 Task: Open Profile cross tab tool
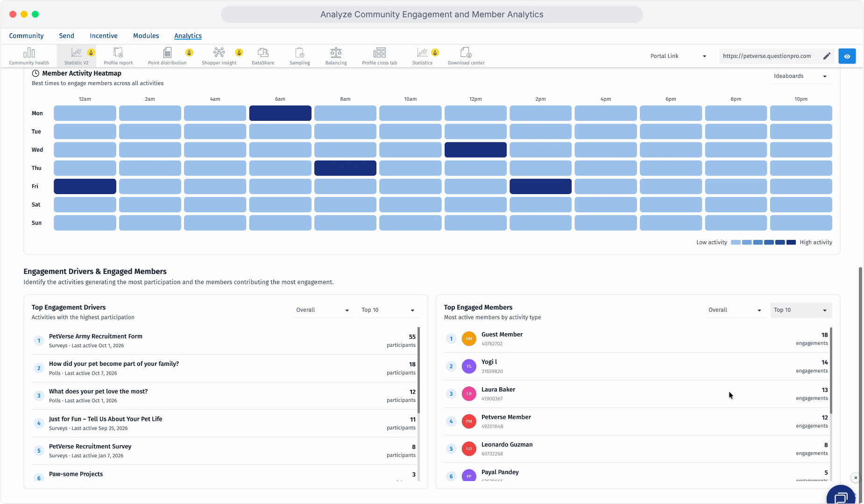[x=380, y=56]
